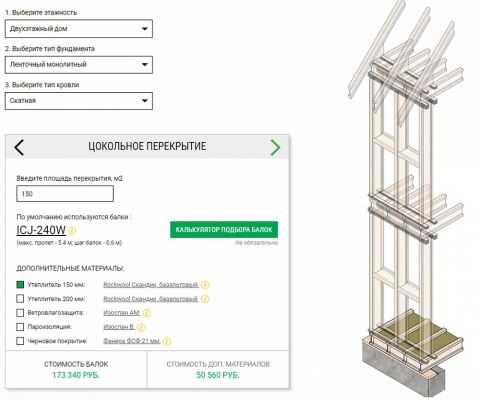The image size is (480, 400).
Task: Show info hint next to Изоспан АМ
Action: 147,313
